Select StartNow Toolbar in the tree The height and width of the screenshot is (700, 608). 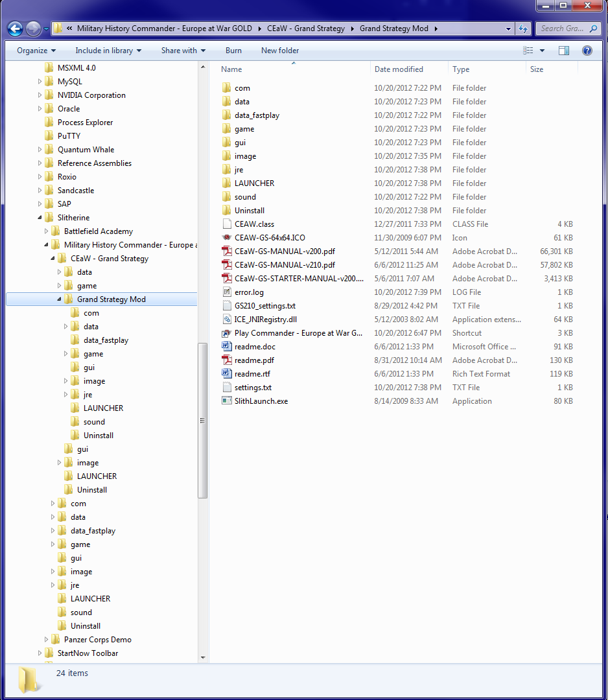[88, 653]
